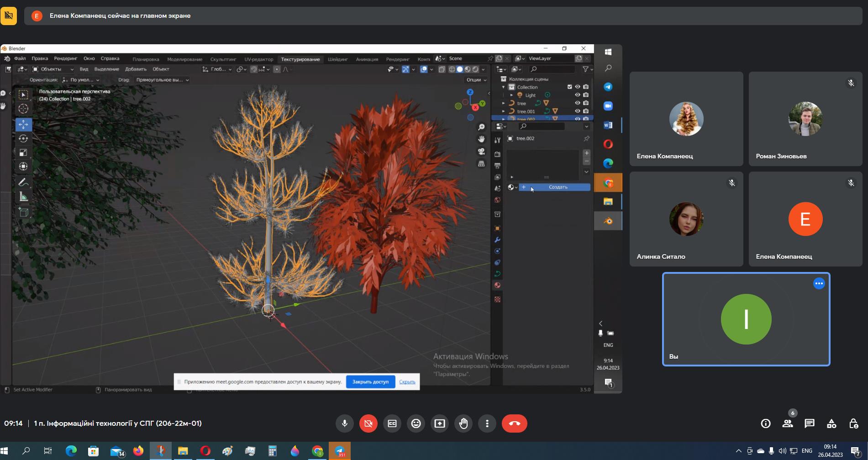868x460 pixels.
Task: Expand the tree.001 outliner item
Action: coord(504,111)
